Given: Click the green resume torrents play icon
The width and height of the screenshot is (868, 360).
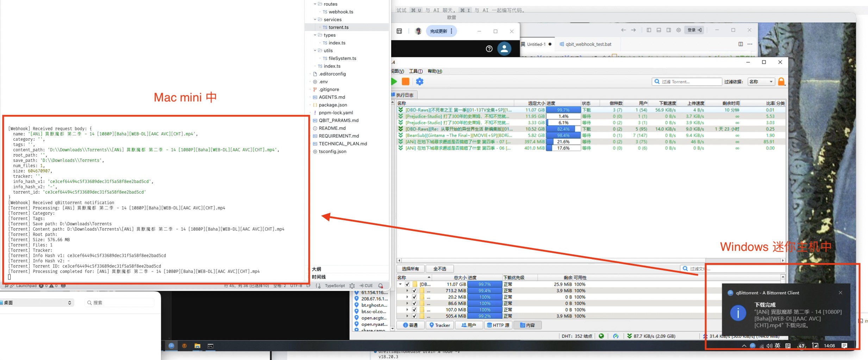Looking at the screenshot, I should (x=394, y=82).
